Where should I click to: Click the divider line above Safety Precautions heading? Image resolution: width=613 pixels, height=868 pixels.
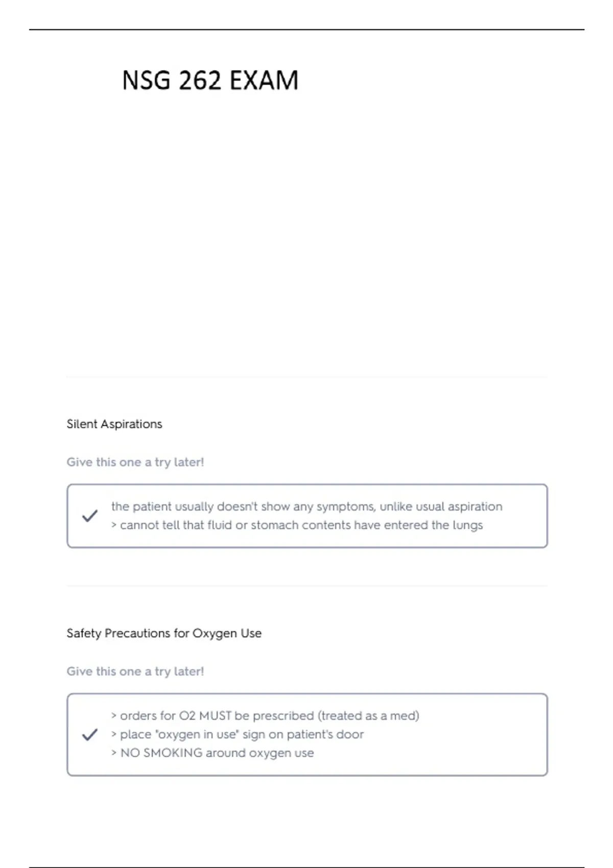click(307, 586)
